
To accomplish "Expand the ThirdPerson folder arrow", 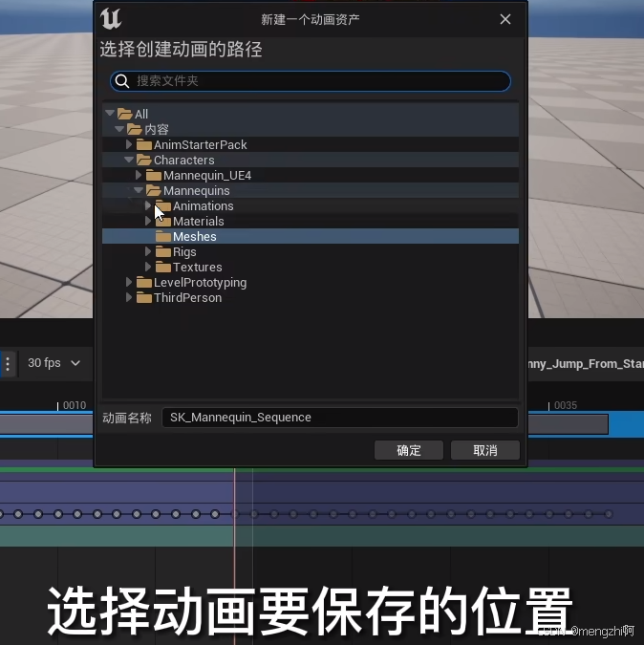I will [129, 297].
